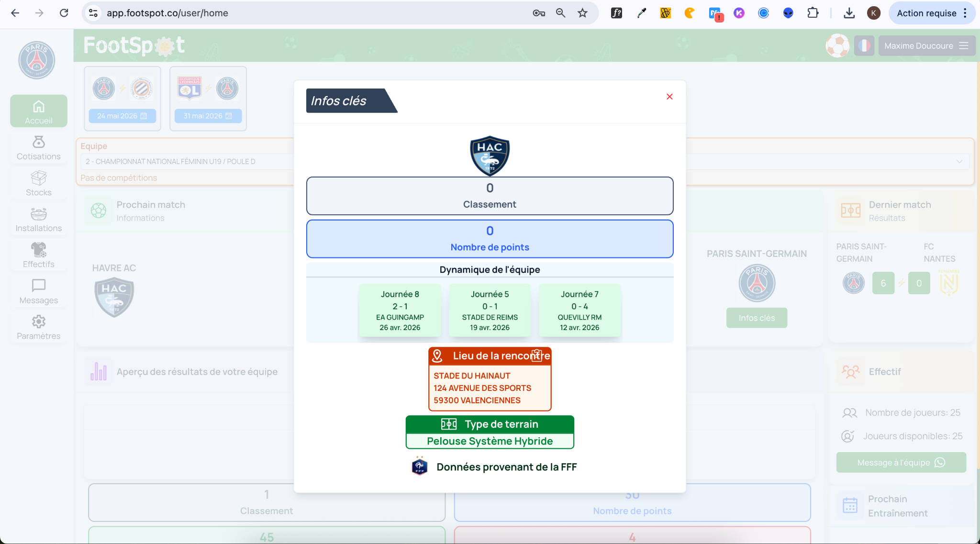The height and width of the screenshot is (544, 980).
Task: Click the Paris Saint-Germain crest in Prochain match
Action: click(x=757, y=283)
